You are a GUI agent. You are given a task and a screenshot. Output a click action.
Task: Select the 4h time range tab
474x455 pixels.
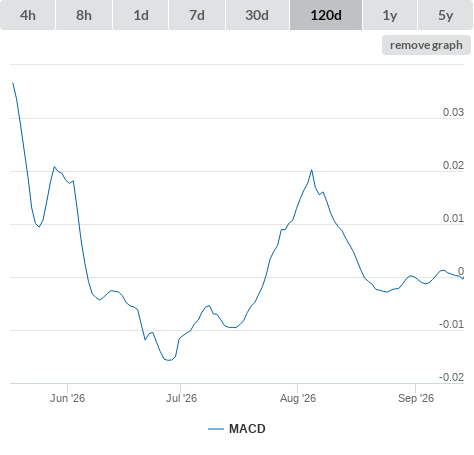coord(28,15)
